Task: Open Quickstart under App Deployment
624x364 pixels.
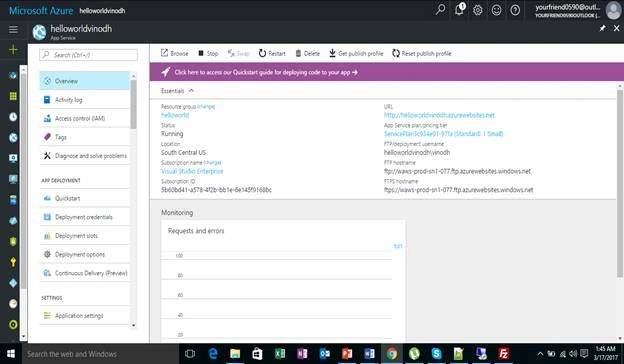Action: [84, 199]
